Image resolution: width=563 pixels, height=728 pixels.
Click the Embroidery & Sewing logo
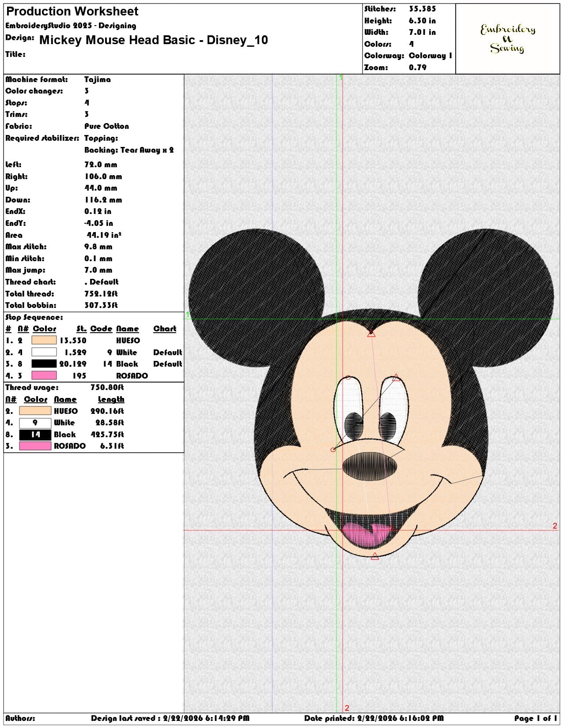click(x=508, y=39)
